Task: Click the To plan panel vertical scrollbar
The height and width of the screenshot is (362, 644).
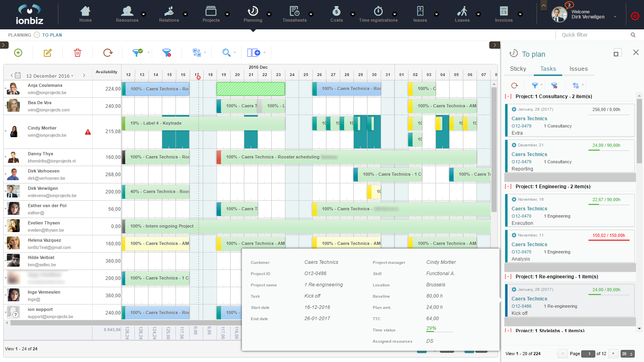Action: pyautogui.click(x=639, y=131)
